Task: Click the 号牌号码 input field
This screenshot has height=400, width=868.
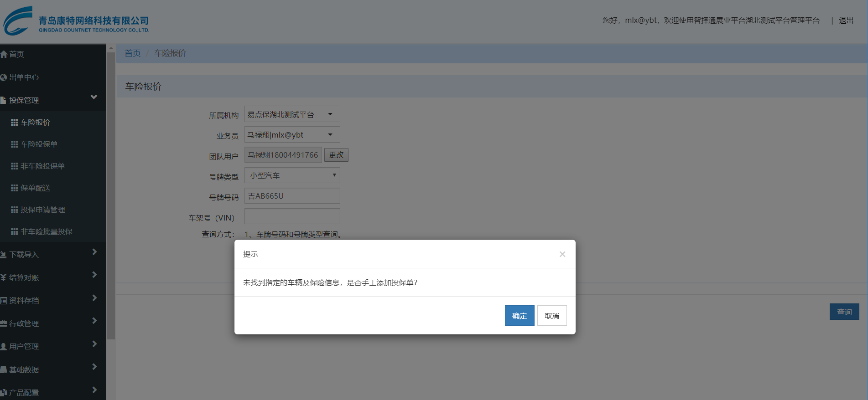Action: coord(292,196)
